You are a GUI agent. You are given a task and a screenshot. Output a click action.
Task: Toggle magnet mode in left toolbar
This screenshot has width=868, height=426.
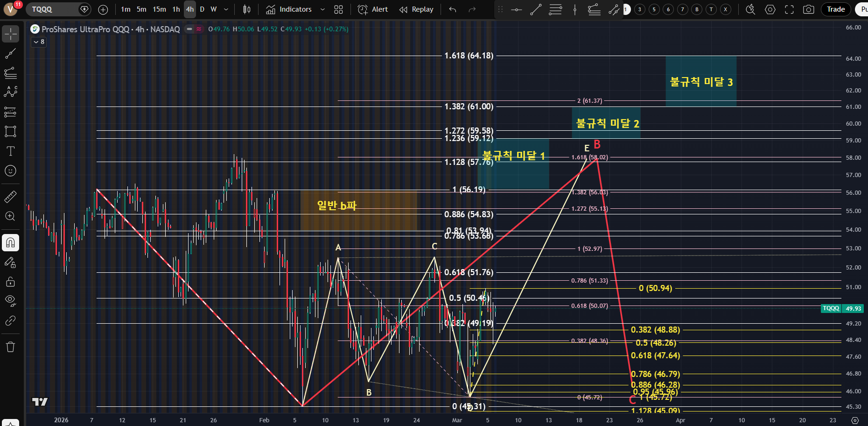(x=10, y=242)
